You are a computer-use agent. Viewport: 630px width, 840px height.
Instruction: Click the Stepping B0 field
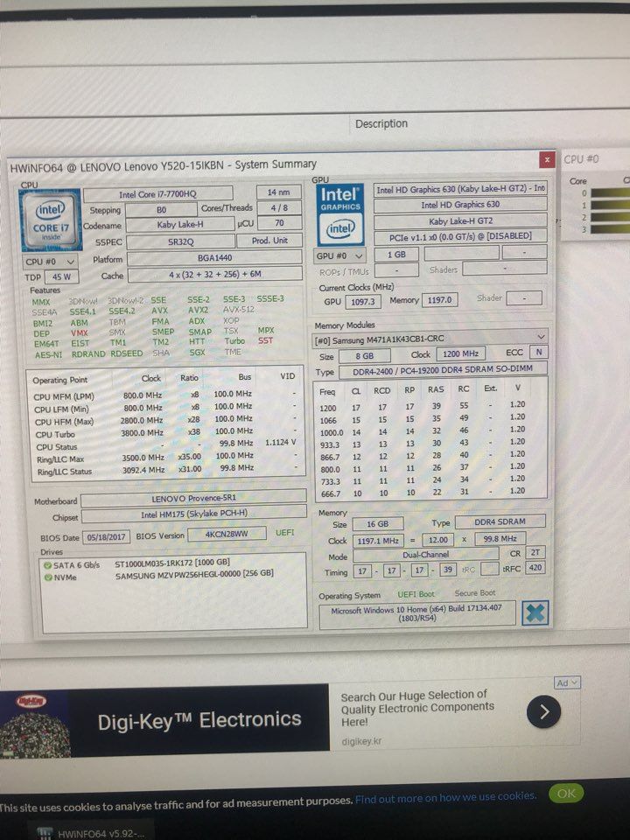[161, 209]
